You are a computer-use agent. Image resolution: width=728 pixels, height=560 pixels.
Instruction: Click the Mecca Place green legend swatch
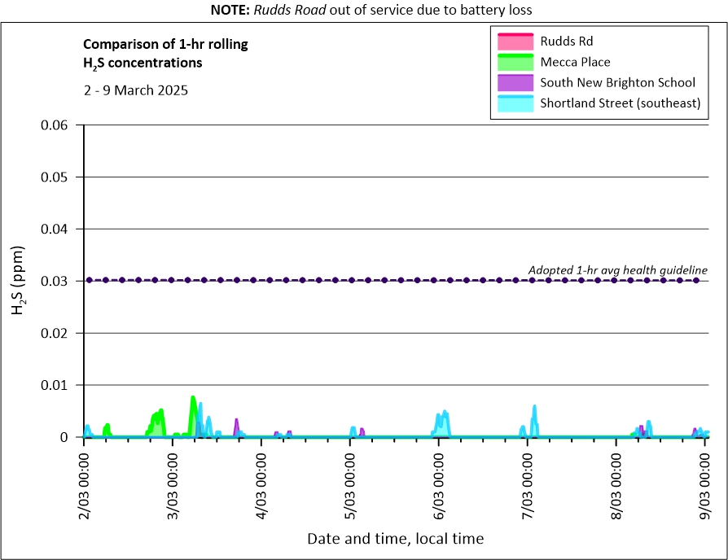tap(515, 62)
